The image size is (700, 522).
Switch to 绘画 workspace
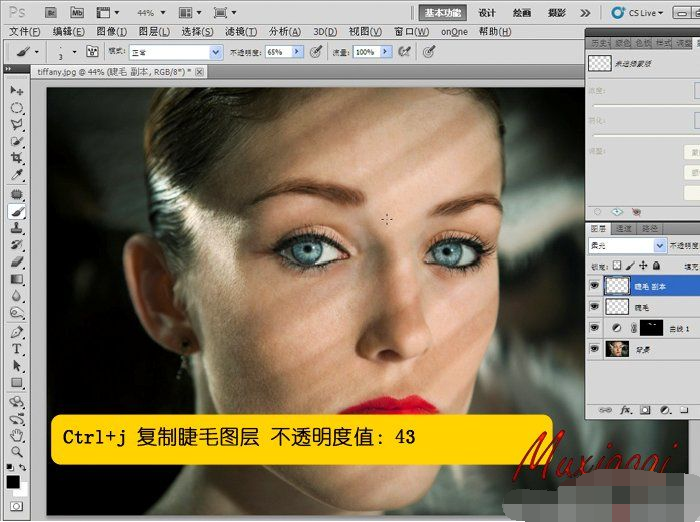pos(521,13)
